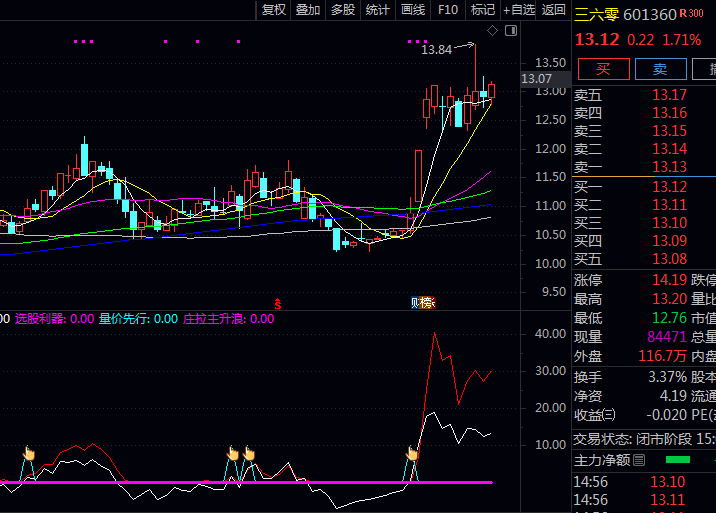The width and height of the screenshot is (716, 513).
Task: Click the diamond icon above the chart
Action: point(492,32)
